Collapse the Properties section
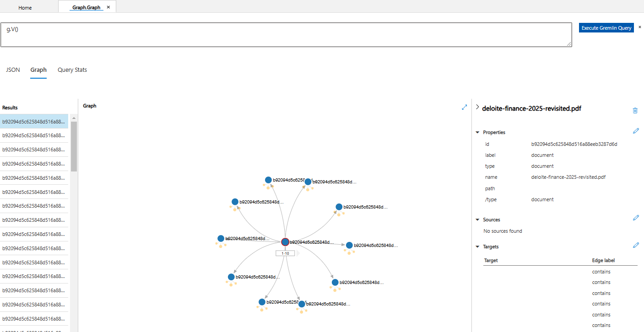The width and height of the screenshot is (644, 332). (x=477, y=132)
